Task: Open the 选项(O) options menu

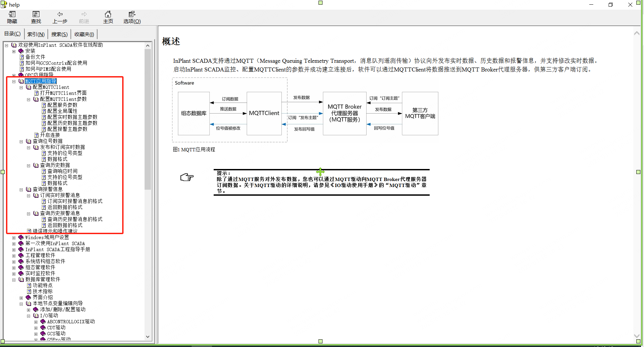Action: coord(132,17)
